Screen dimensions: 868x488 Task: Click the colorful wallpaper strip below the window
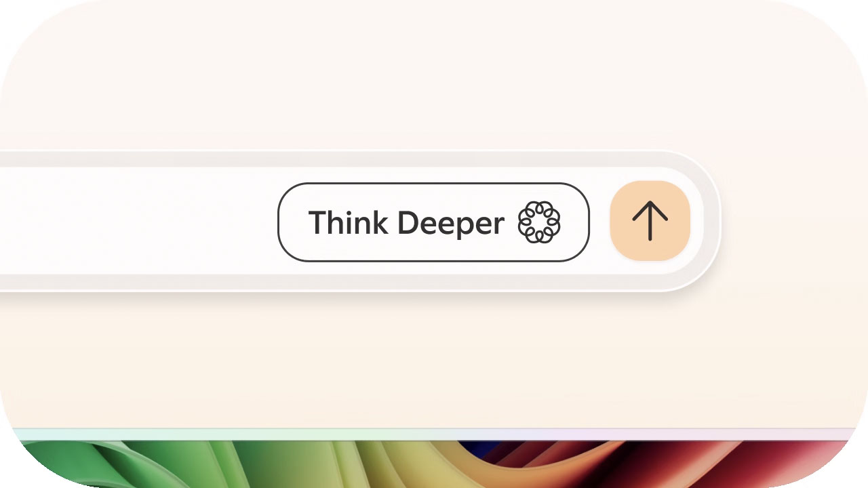tap(434, 464)
